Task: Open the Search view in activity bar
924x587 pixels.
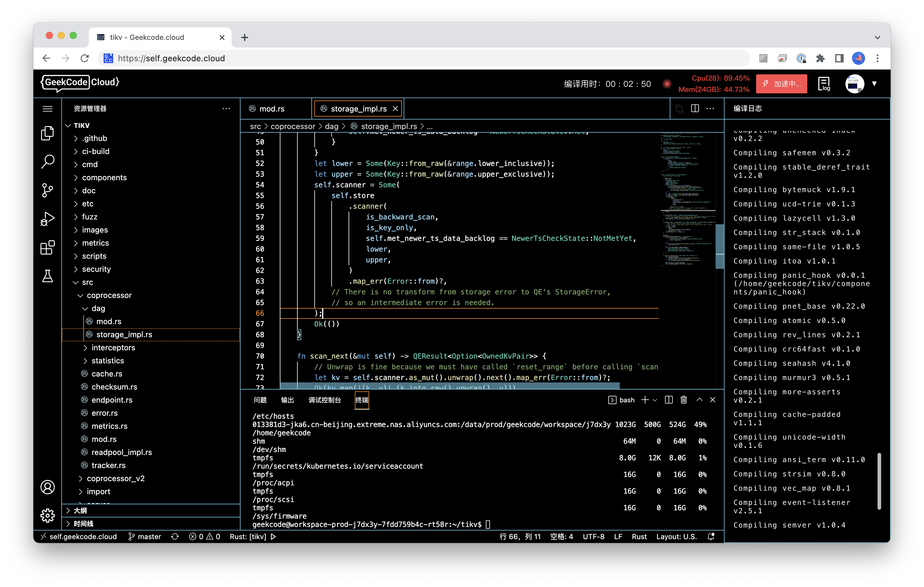Action: click(47, 161)
